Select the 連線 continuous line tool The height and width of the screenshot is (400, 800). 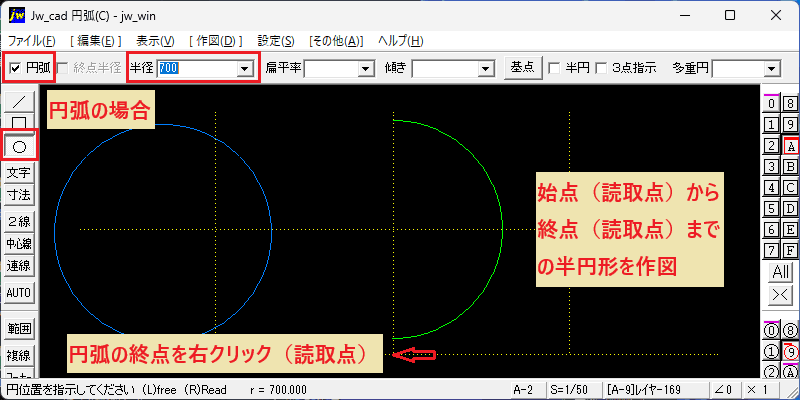[x=19, y=265]
